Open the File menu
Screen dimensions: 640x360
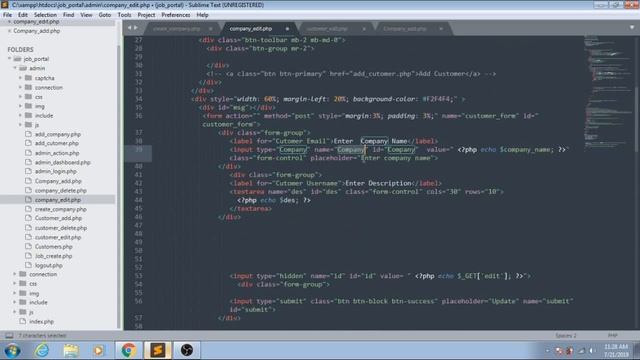7,15
